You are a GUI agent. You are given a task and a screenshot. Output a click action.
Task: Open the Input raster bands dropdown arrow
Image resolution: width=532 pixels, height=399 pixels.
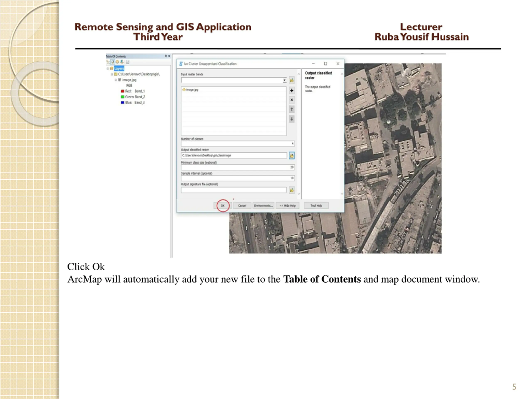(284, 80)
